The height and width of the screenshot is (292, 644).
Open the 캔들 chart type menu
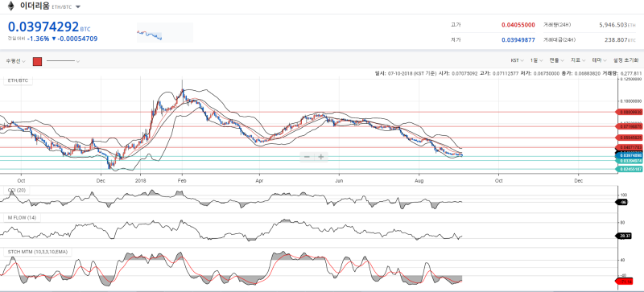[556, 60]
